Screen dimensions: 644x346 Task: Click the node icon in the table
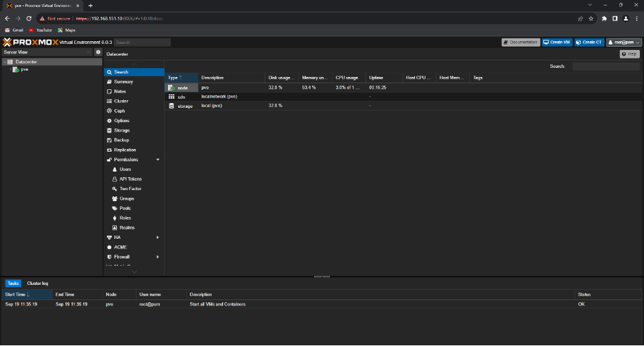pos(171,87)
